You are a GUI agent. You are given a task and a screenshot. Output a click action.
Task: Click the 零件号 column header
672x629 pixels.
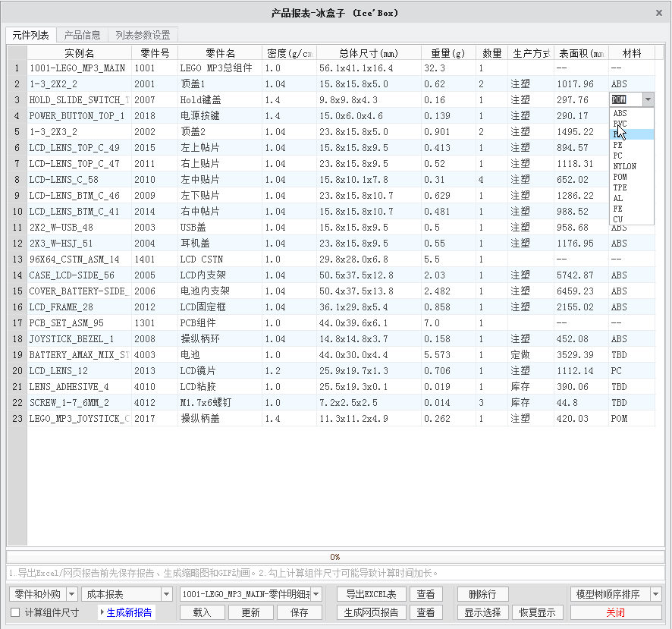[x=155, y=53]
